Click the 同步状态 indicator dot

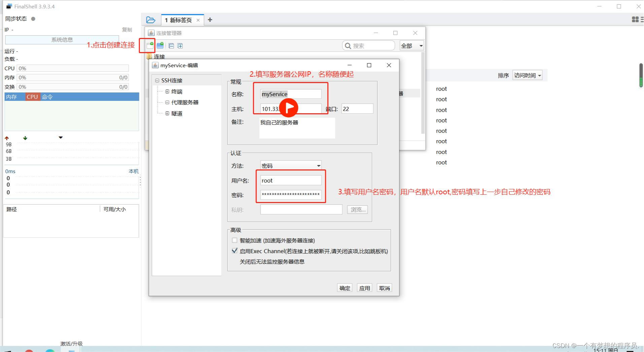pyautogui.click(x=33, y=19)
